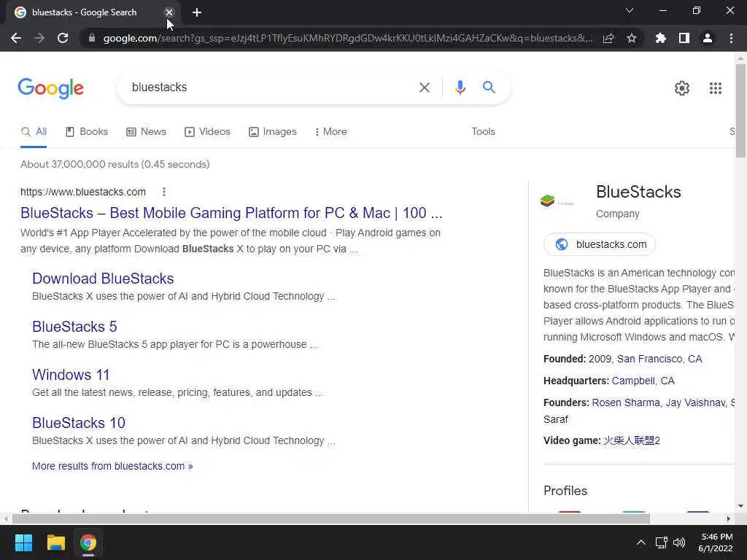Open the 火柴人联盟2 video game link
This screenshot has width=747, height=560.
tap(632, 441)
